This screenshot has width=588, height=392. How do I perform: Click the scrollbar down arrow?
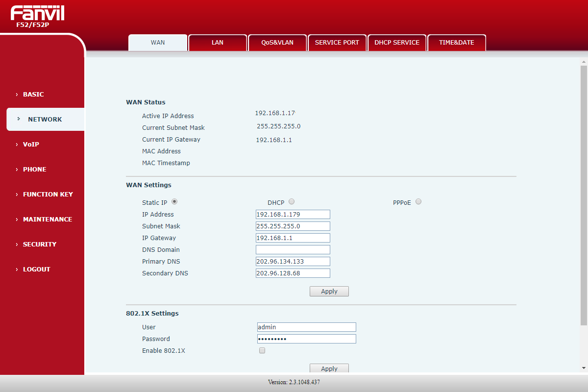click(x=584, y=368)
